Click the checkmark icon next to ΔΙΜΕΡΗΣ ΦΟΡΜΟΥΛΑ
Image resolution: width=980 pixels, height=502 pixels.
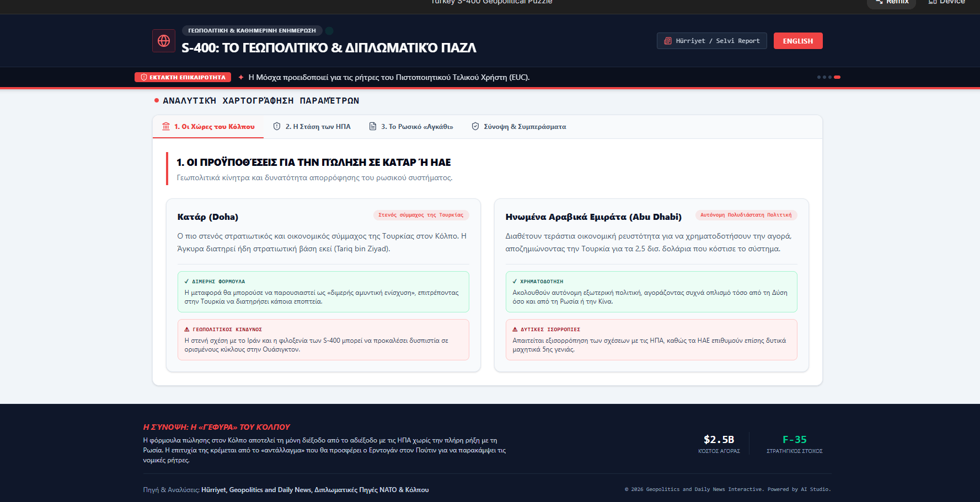(x=186, y=281)
